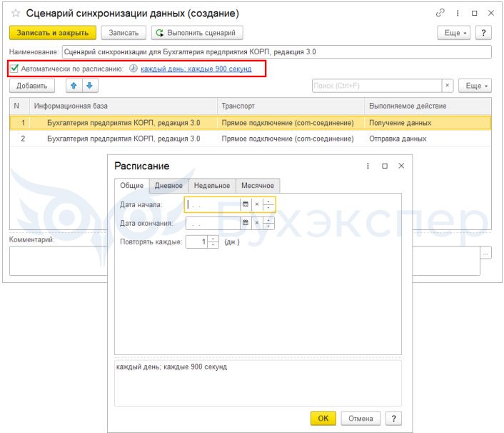The height and width of the screenshot is (433, 504).
Task: Maximize scenario window
Action: [x=474, y=13]
